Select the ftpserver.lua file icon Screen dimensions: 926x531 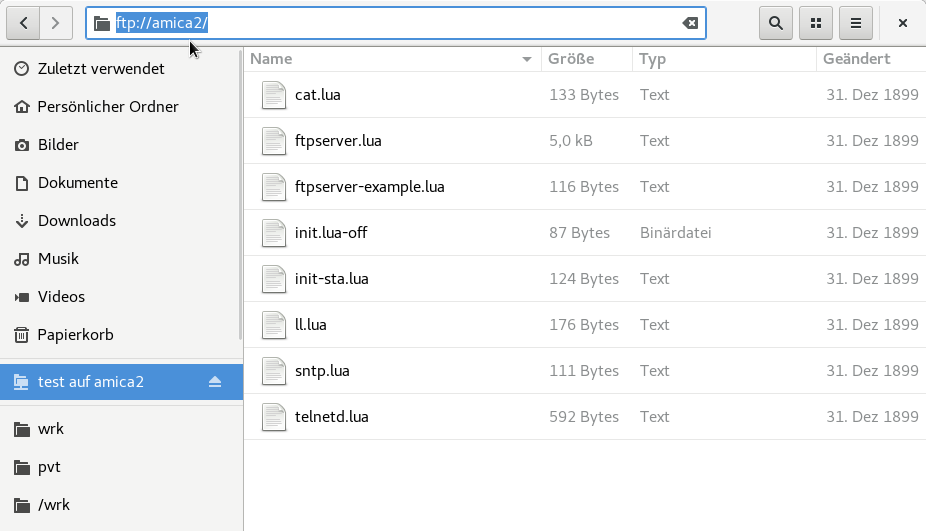point(274,141)
